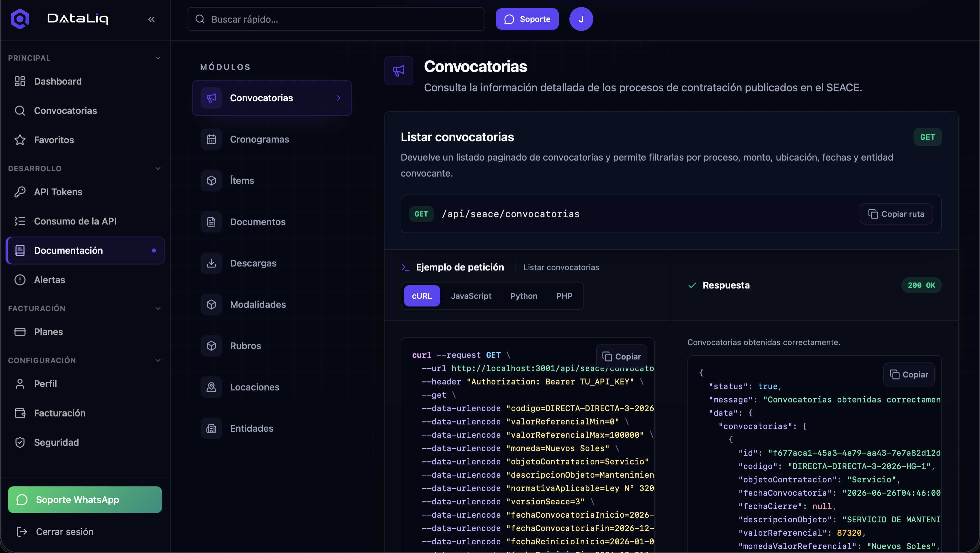The width and height of the screenshot is (980, 553).
Task: Switch to the JavaScript code tab
Action: click(471, 295)
